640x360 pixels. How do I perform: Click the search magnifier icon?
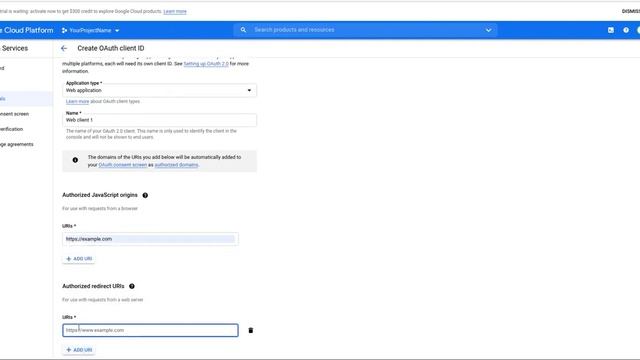coord(243,30)
